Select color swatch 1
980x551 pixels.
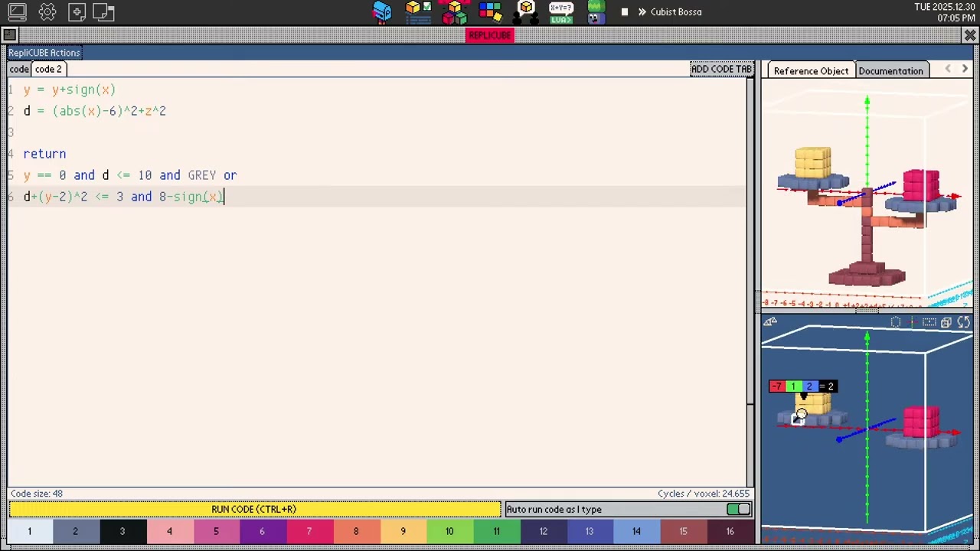click(x=29, y=531)
